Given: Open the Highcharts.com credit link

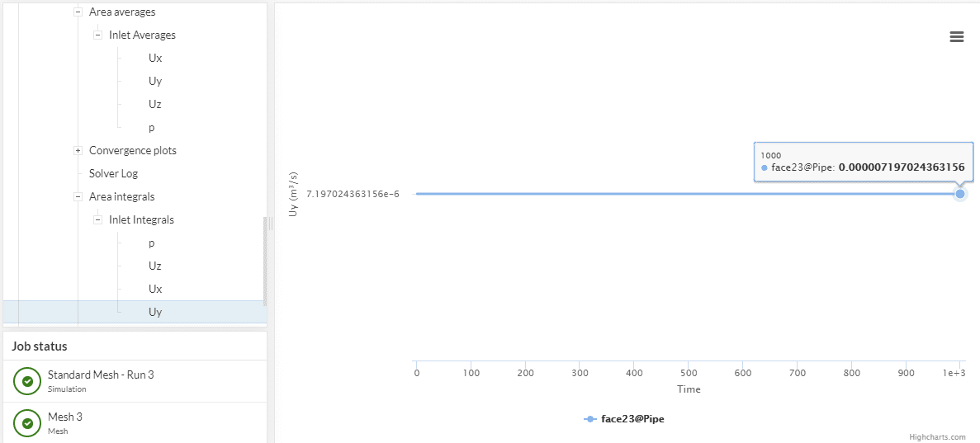Looking at the screenshot, I should 937,437.
